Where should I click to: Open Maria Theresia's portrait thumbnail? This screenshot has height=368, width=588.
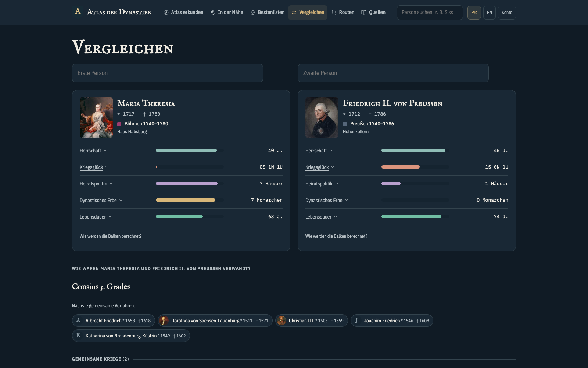tap(96, 117)
